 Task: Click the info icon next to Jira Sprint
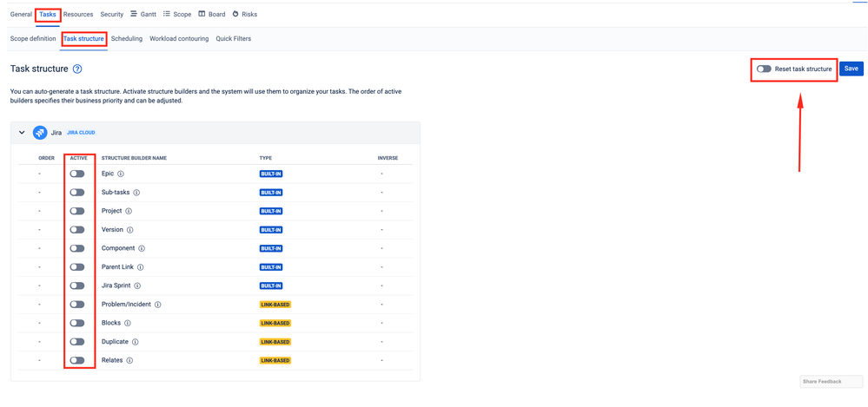coord(137,286)
